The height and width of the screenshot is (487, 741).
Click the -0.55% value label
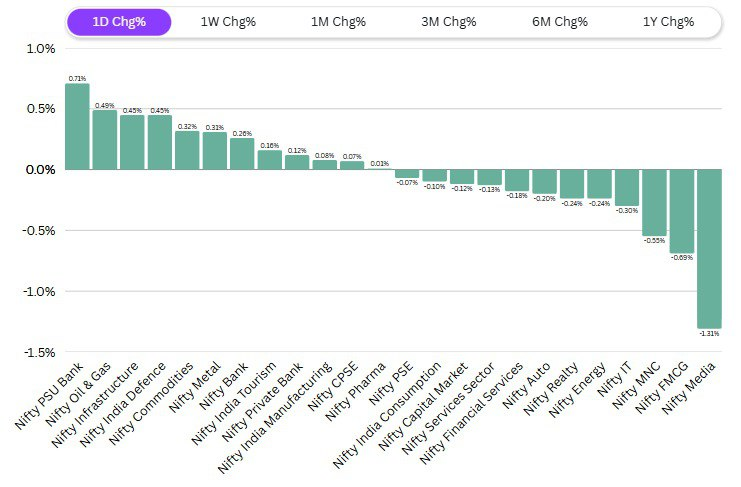point(654,240)
